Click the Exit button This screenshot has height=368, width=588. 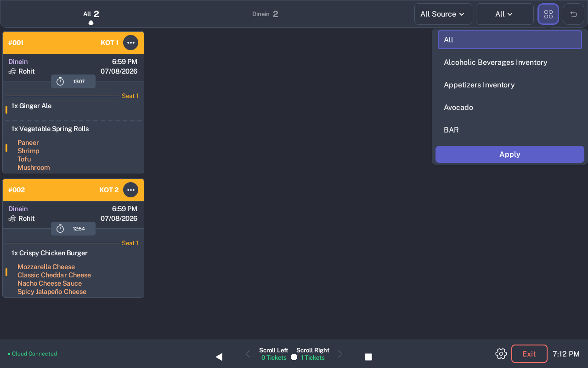[x=529, y=354]
